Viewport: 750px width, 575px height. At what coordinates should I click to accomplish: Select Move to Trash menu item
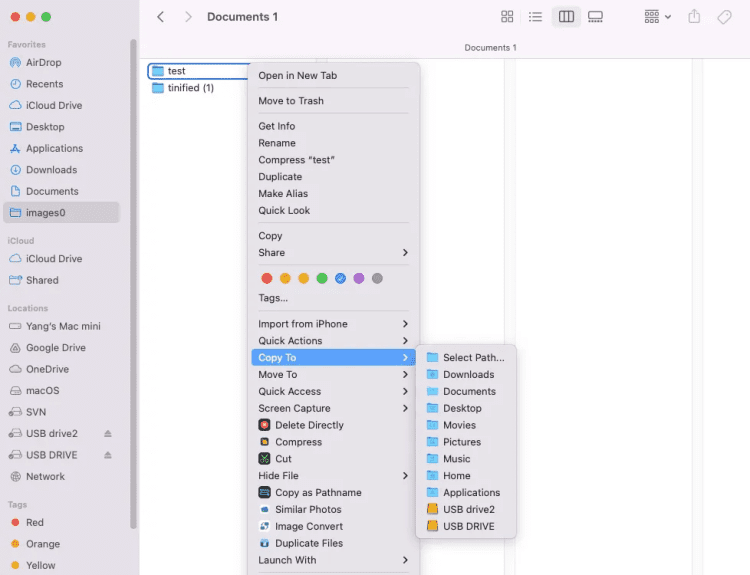[291, 101]
